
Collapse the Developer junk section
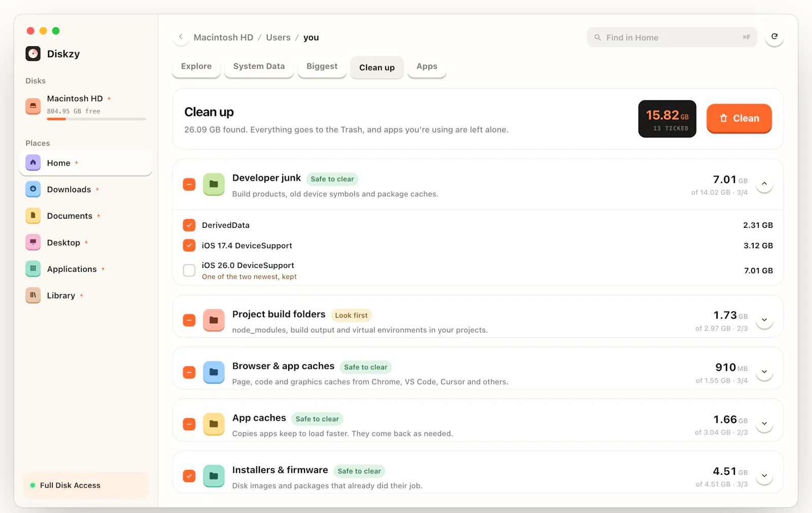764,184
